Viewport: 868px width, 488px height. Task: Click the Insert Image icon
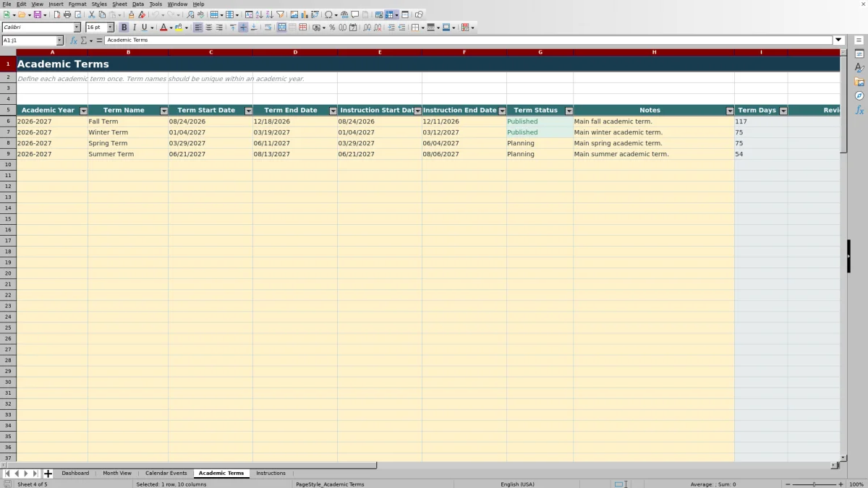click(294, 14)
